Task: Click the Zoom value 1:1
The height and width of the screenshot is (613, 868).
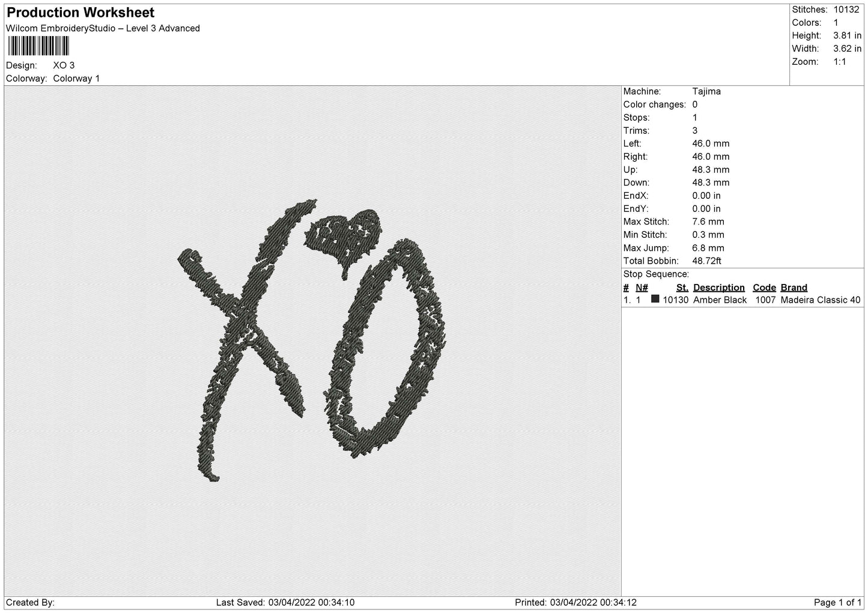Action: pos(839,62)
